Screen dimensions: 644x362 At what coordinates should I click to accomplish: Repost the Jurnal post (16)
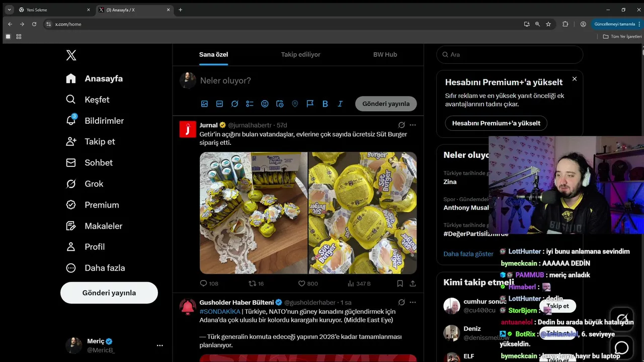257,284
